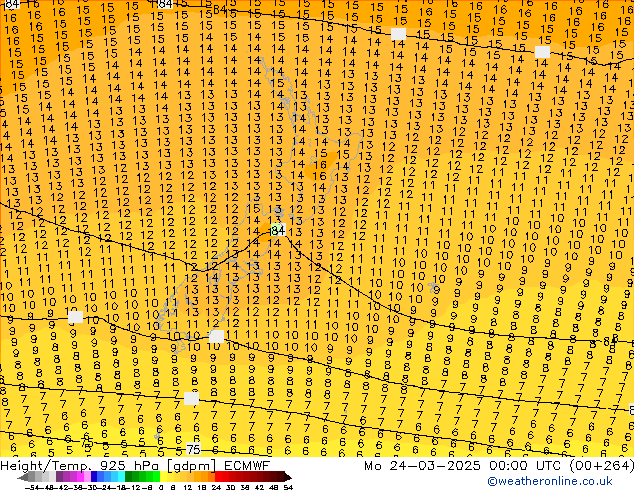This screenshot has height=490, width=634.
Task: Click the 84 contour label over central New Zealand
Action: click(278, 230)
